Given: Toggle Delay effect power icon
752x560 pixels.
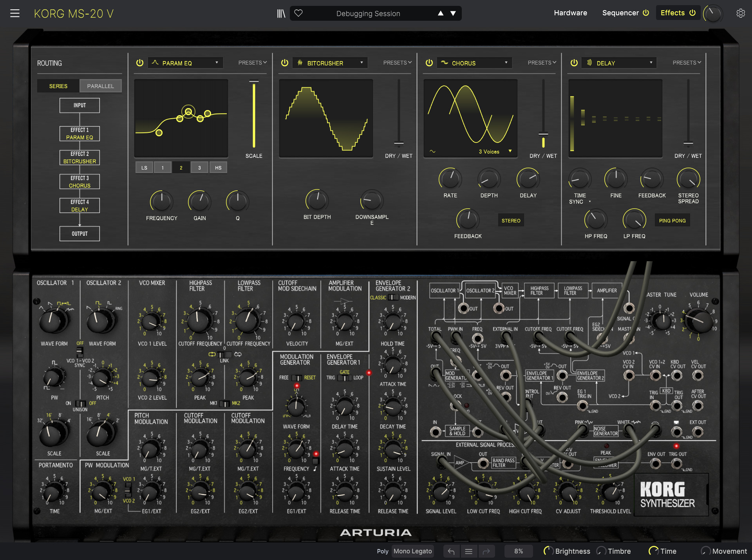Looking at the screenshot, I should [x=574, y=63].
